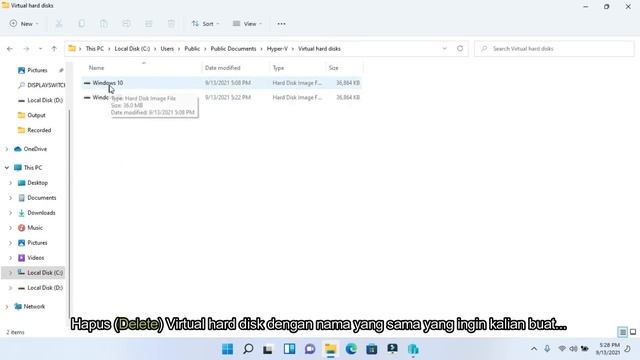
Task: Click Users breadcrumb in address bar
Action: coord(167,49)
